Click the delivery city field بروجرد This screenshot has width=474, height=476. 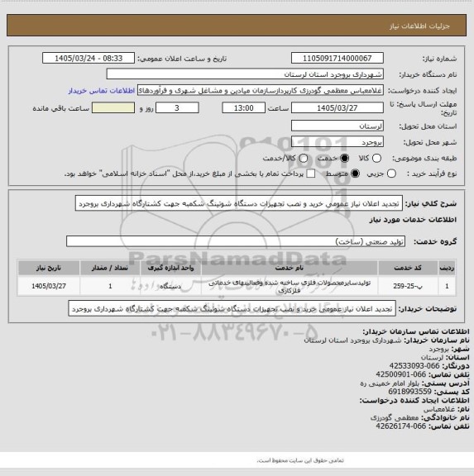coord(338,142)
